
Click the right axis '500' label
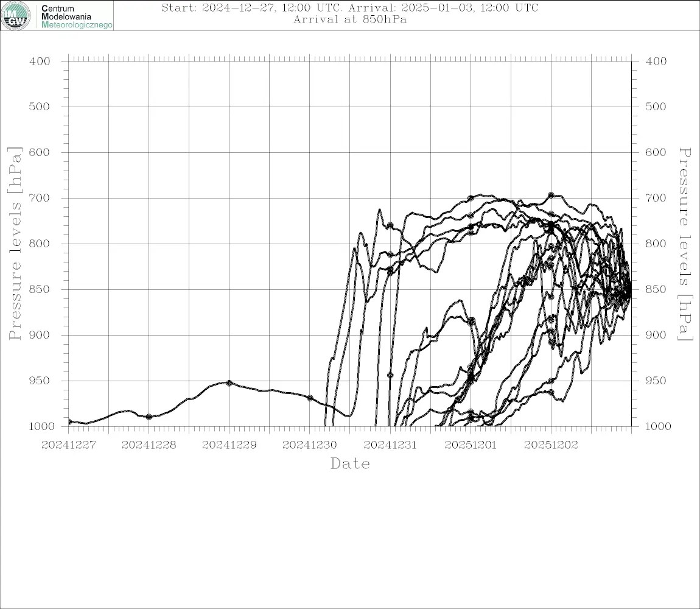tap(656, 107)
